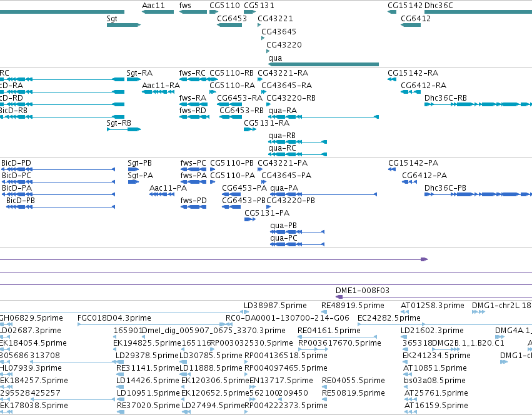Select the qua-PC protein label
532x415 pixels.
tap(284, 239)
